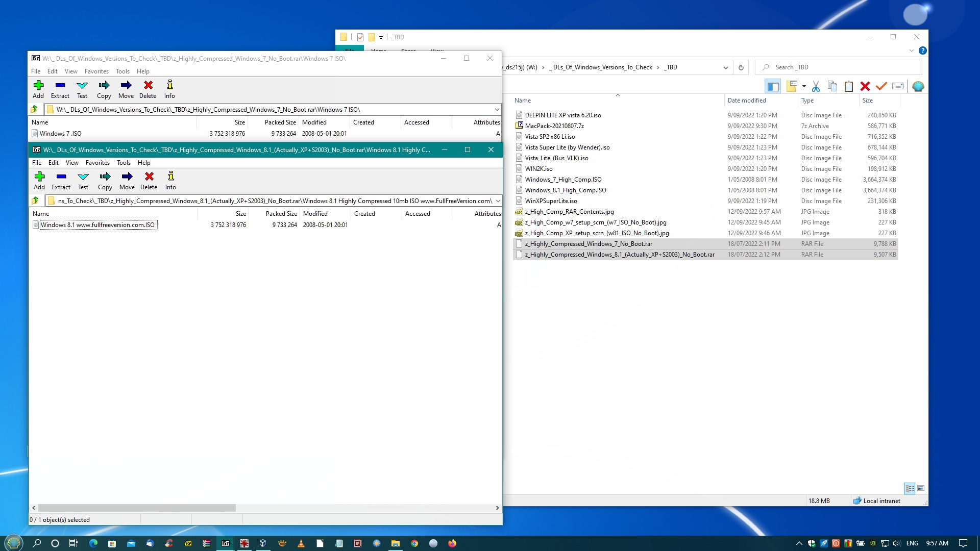Open the address path dropdown in Windows 7 ISO window
Viewport: 980px width, 551px height.
pyautogui.click(x=497, y=109)
